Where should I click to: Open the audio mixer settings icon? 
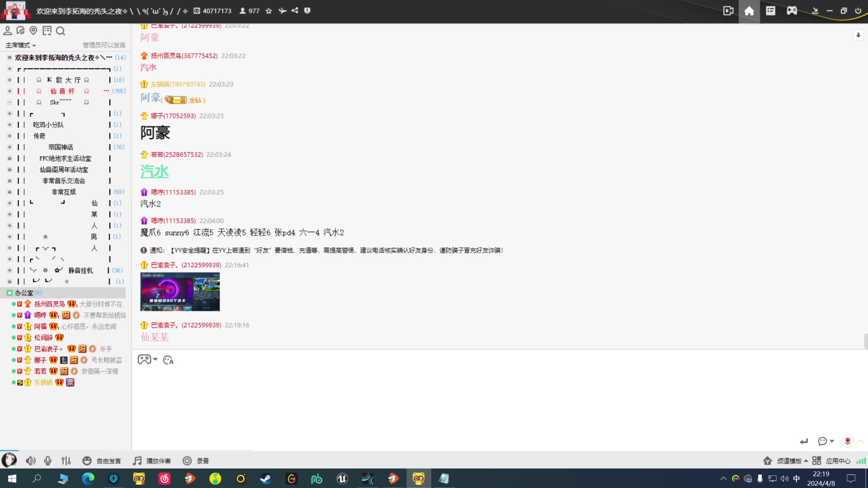tap(66, 461)
